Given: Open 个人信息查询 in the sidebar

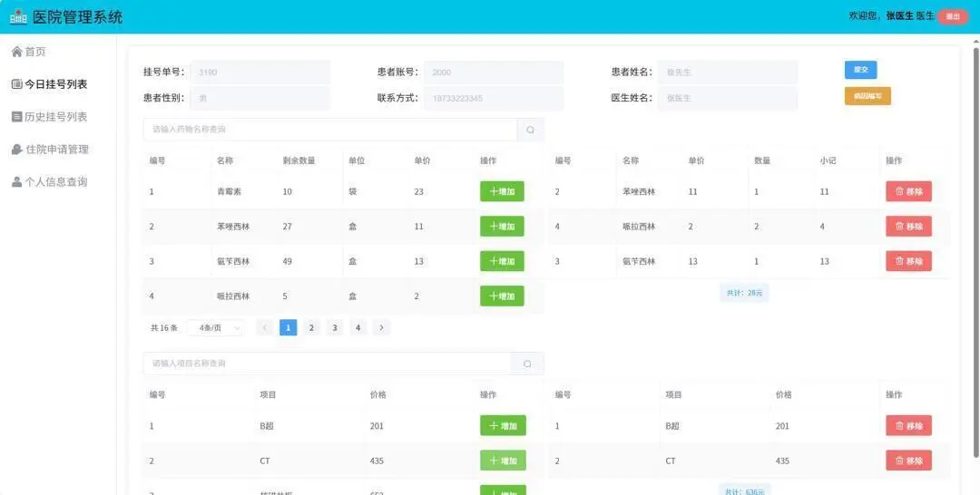Looking at the screenshot, I should click(x=49, y=181).
